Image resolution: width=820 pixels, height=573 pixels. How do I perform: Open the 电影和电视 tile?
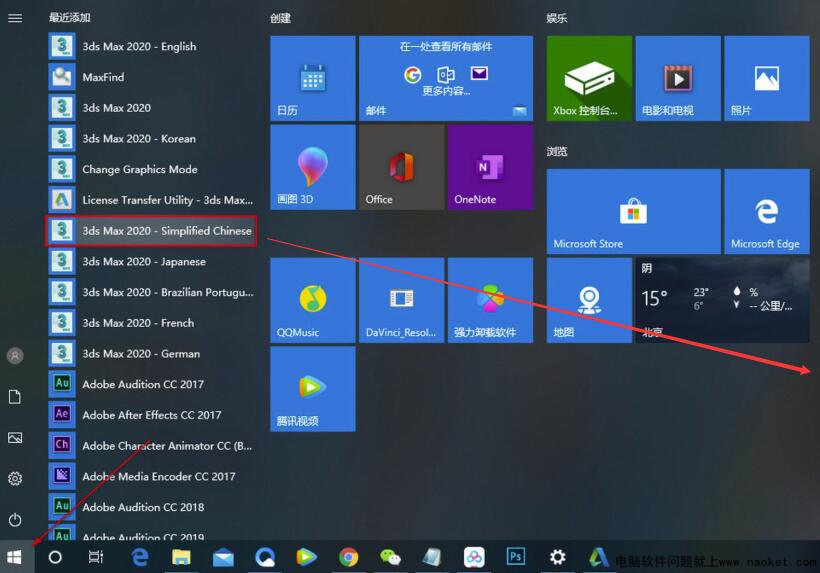coord(678,78)
